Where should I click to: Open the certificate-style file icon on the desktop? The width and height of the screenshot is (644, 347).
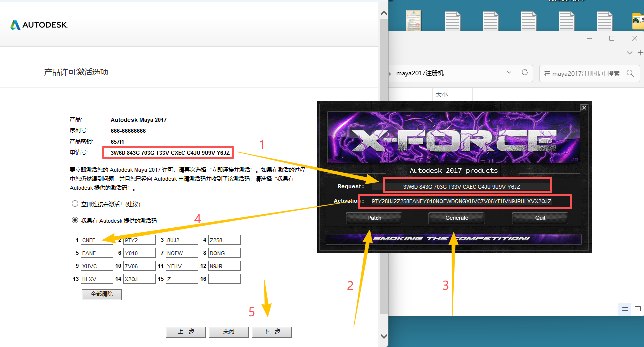coord(413,20)
